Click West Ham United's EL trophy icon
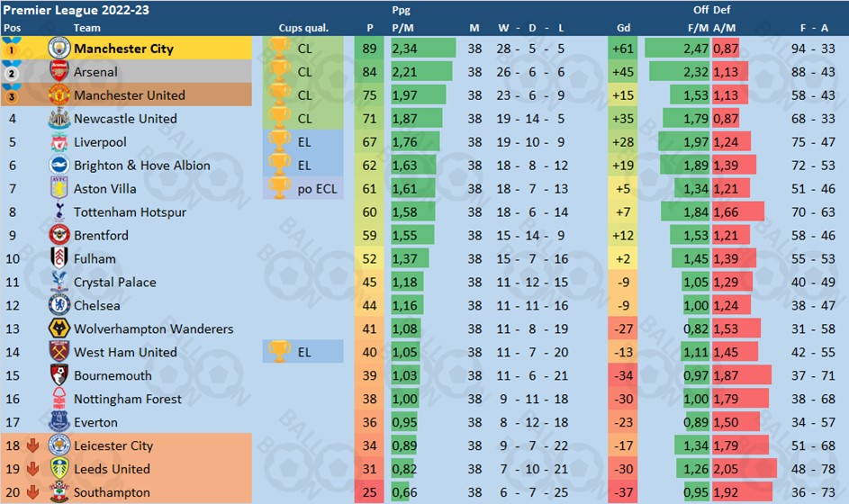 point(279,352)
